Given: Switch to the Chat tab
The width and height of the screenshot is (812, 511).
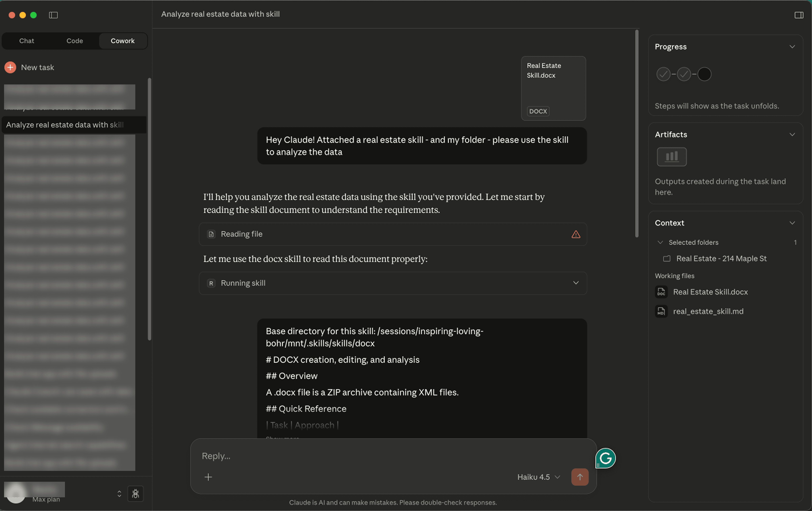Looking at the screenshot, I should (x=27, y=41).
